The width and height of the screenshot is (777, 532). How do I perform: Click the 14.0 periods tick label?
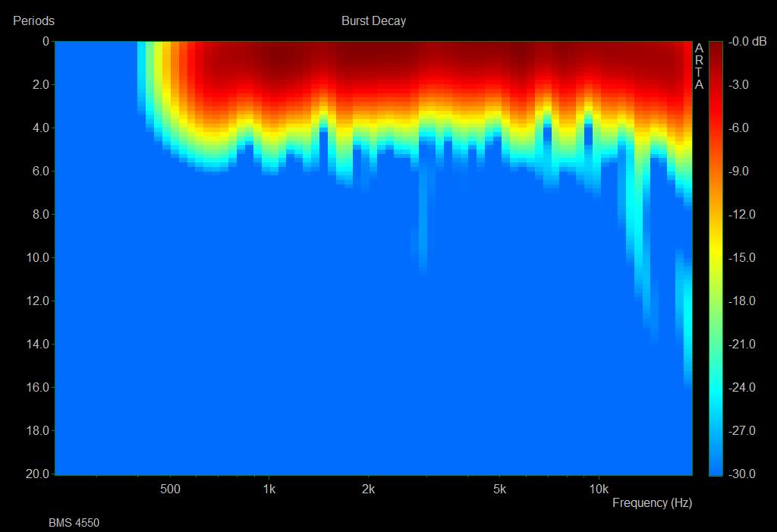click(x=38, y=345)
